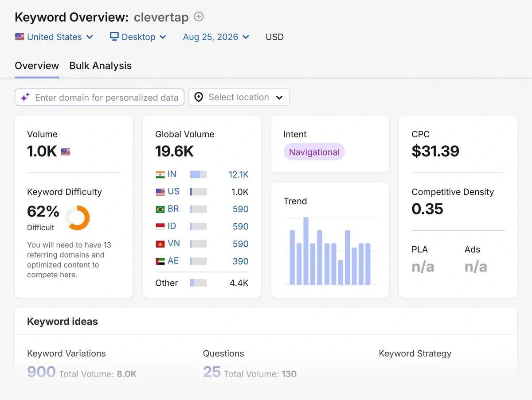532x400 pixels.
Task: Click the Keyword Strategy heading
Action: (x=415, y=353)
